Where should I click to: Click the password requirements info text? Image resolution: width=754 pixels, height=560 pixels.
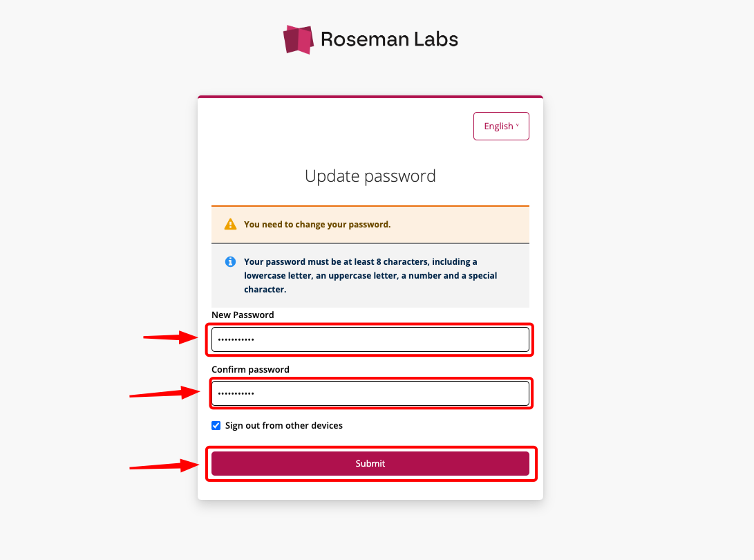(x=370, y=276)
